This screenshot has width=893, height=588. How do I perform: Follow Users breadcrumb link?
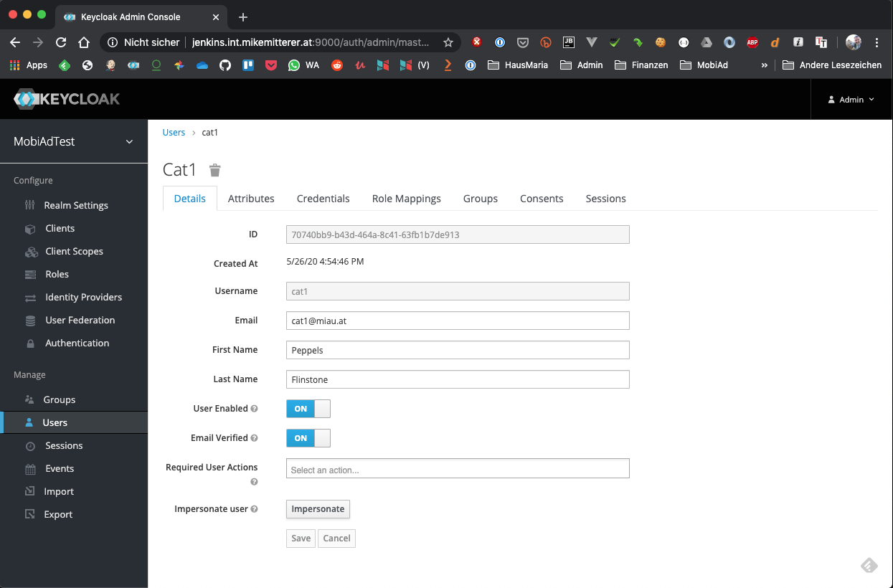click(x=174, y=133)
